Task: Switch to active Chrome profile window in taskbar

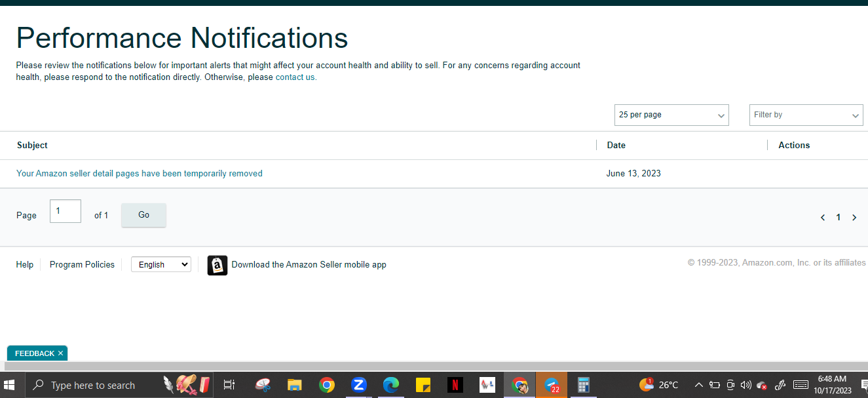Action: click(x=519, y=385)
